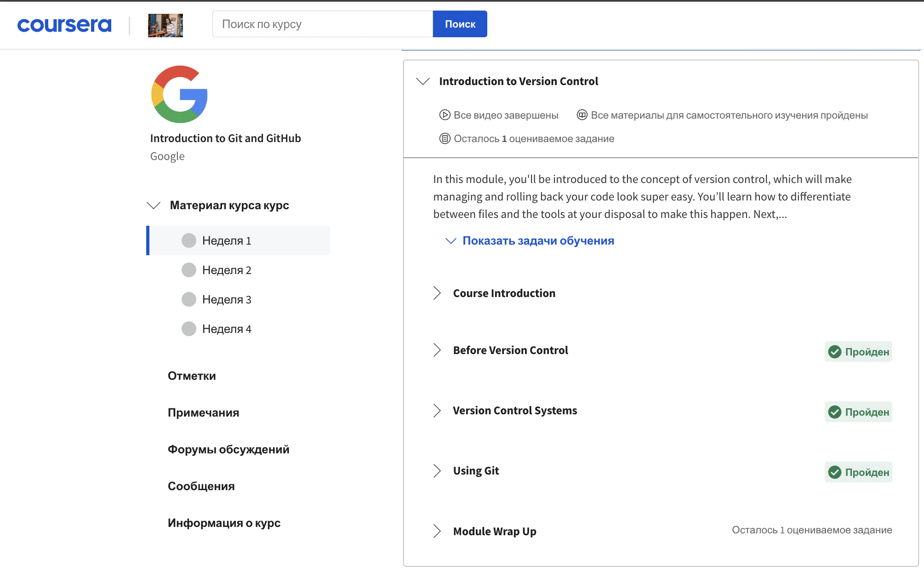This screenshot has height=572, width=924.
Task: Open the Module Wrap Up lesson title
Action: click(x=495, y=531)
